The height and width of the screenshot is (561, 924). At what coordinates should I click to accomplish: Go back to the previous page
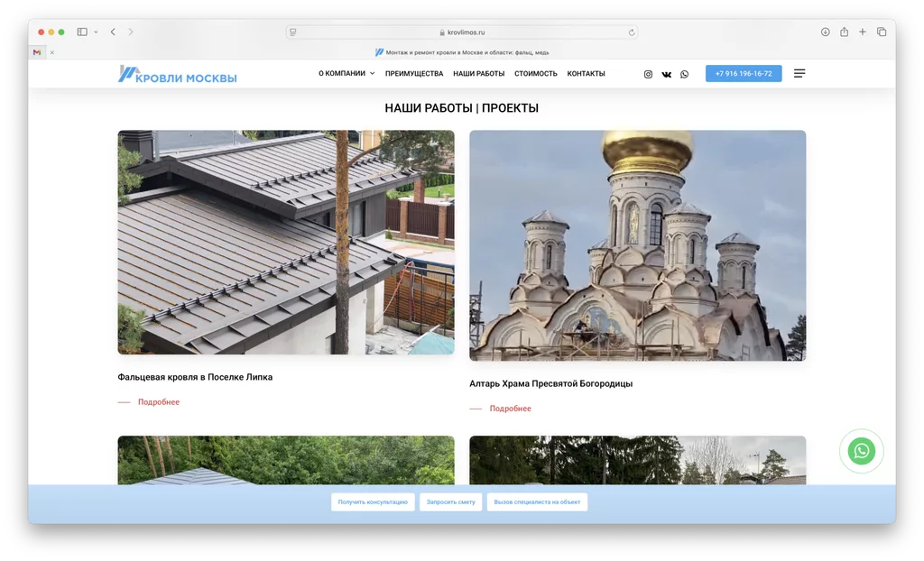(x=113, y=32)
